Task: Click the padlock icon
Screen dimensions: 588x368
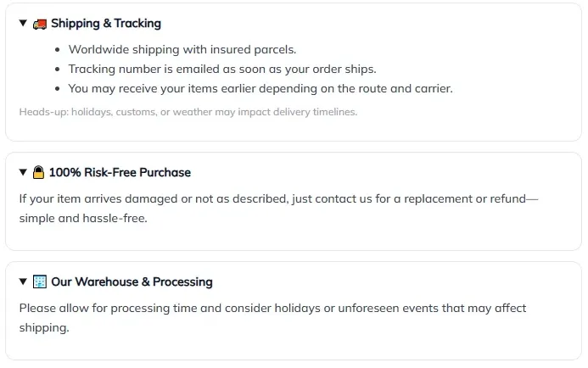Action: click(39, 172)
